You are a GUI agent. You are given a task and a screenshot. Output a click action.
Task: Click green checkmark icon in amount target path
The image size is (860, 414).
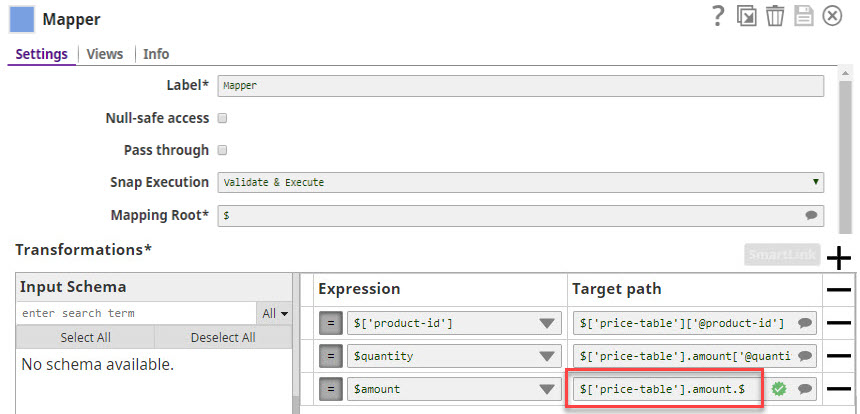pyautogui.click(x=779, y=388)
